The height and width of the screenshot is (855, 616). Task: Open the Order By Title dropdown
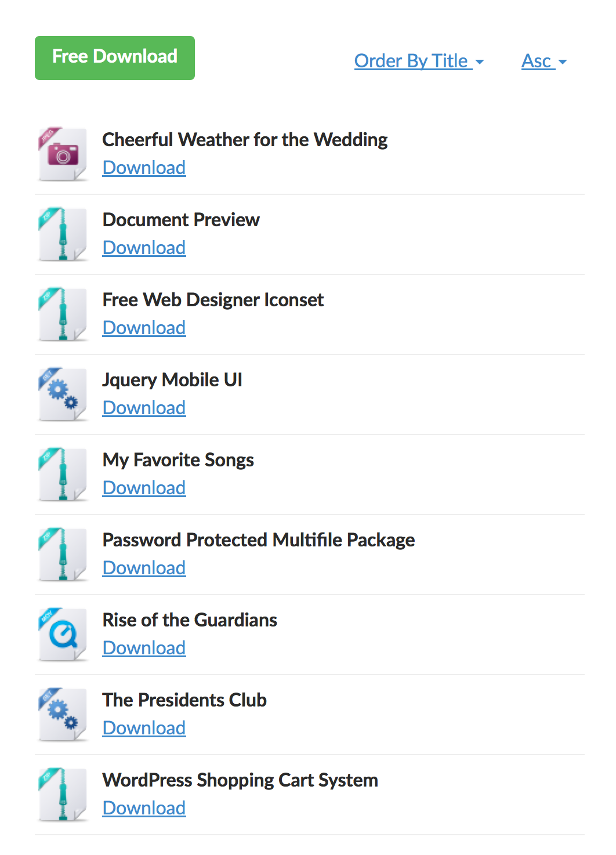click(x=419, y=61)
